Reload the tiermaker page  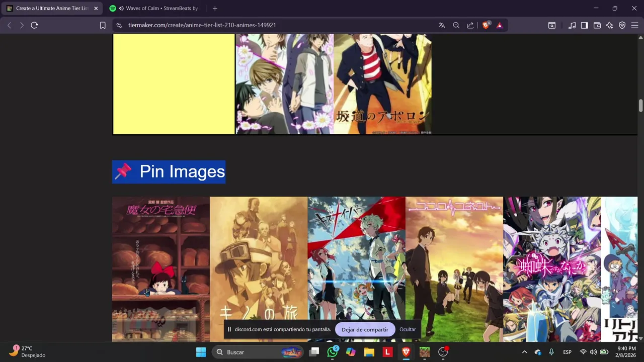click(x=34, y=25)
